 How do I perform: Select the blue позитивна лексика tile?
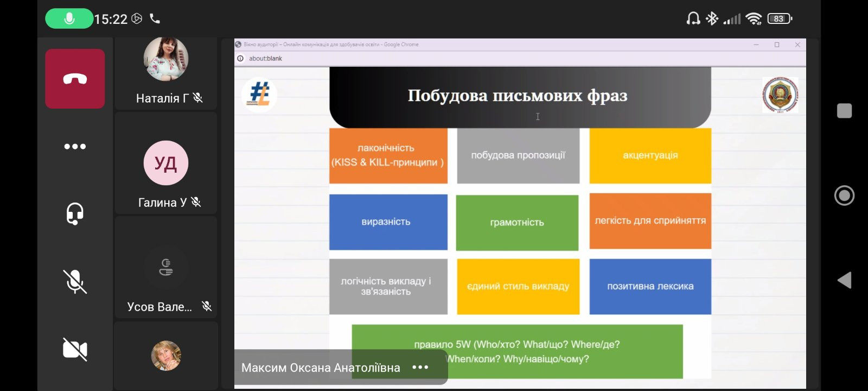tap(650, 286)
